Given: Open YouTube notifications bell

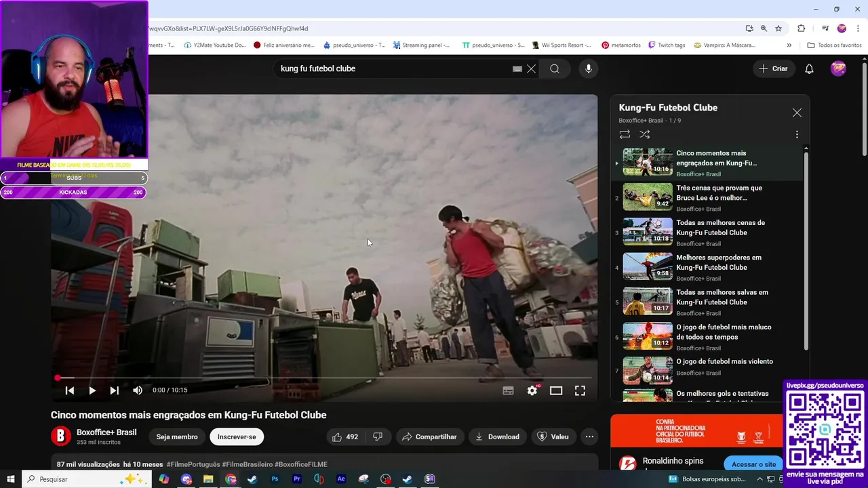Looking at the screenshot, I should [809, 68].
